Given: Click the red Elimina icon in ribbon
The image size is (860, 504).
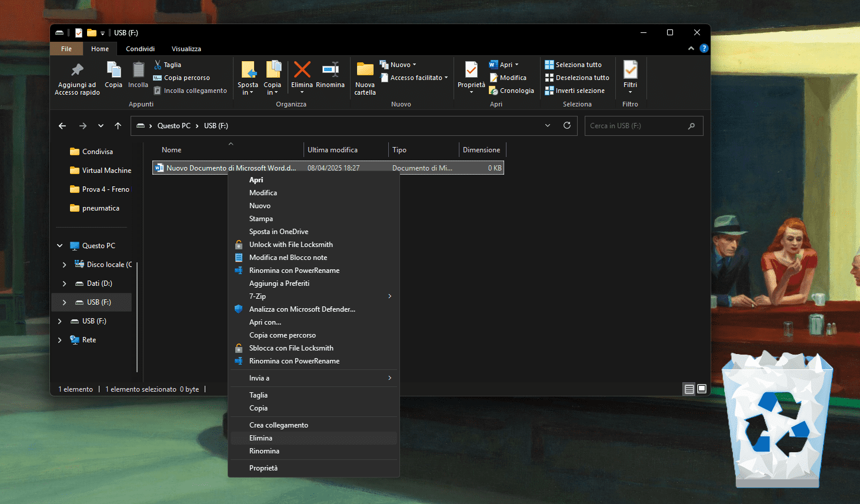Looking at the screenshot, I should (302, 71).
